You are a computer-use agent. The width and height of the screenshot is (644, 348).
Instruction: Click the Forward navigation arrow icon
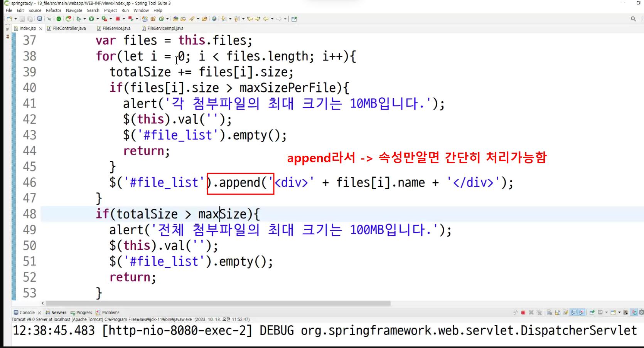279,19
